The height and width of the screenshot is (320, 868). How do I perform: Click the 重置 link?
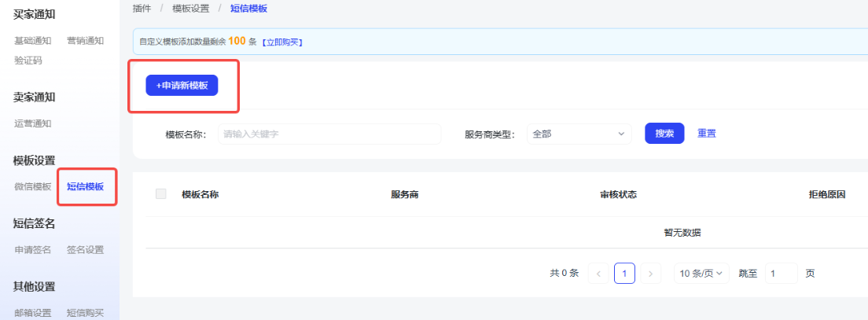(x=707, y=134)
